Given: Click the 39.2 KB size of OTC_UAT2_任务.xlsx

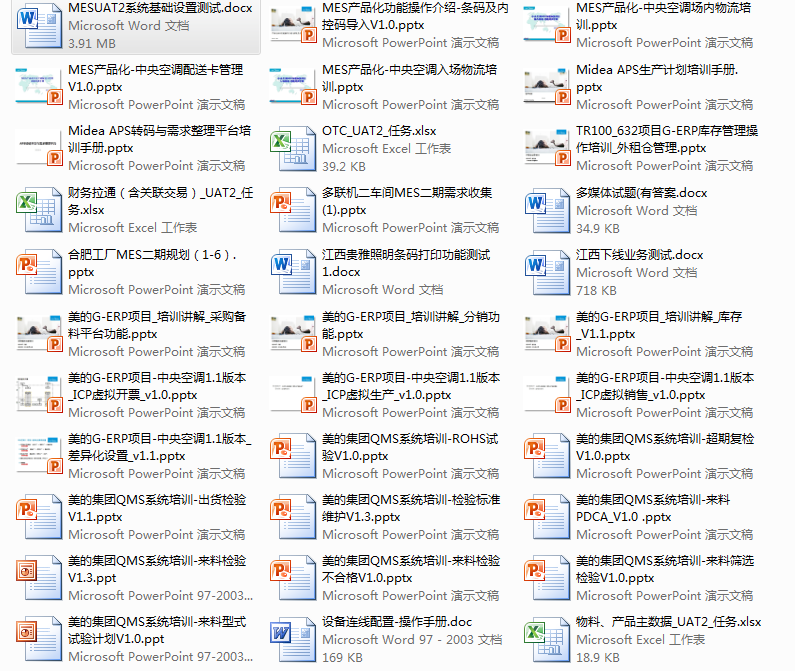Looking at the screenshot, I should point(344,166).
